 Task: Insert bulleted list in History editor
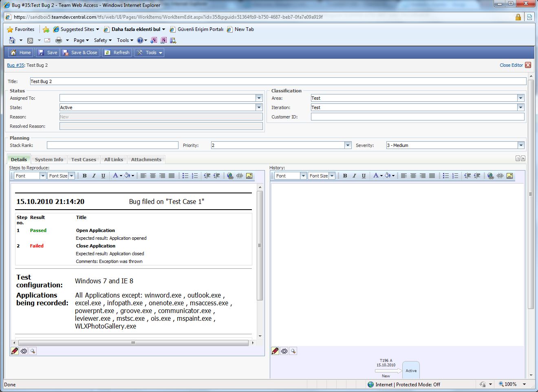[446, 176]
